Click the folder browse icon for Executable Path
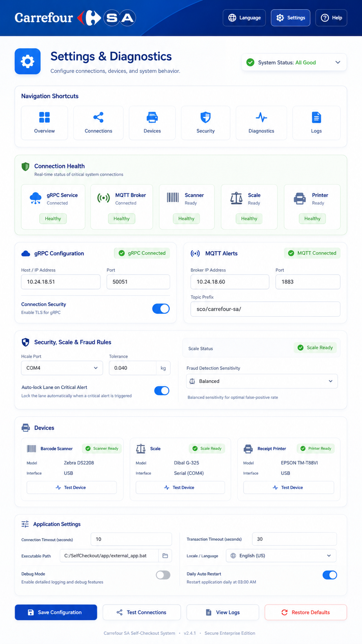The width and height of the screenshot is (362, 644). 165,556
